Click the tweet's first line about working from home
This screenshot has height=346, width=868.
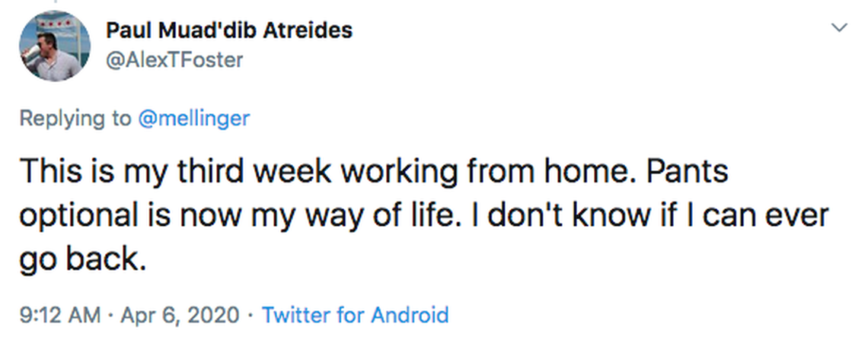tap(373, 170)
